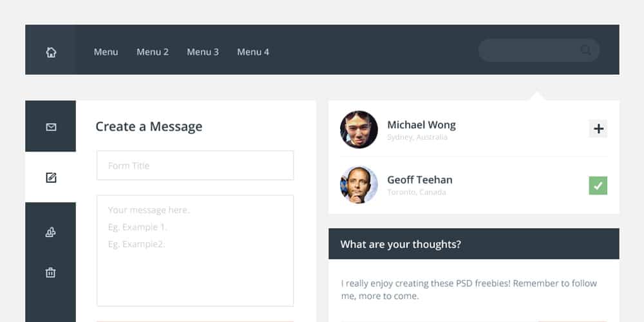Screen dimensions: 644x322
Task: Click Menu 4 in navigation bar
Action: click(253, 52)
